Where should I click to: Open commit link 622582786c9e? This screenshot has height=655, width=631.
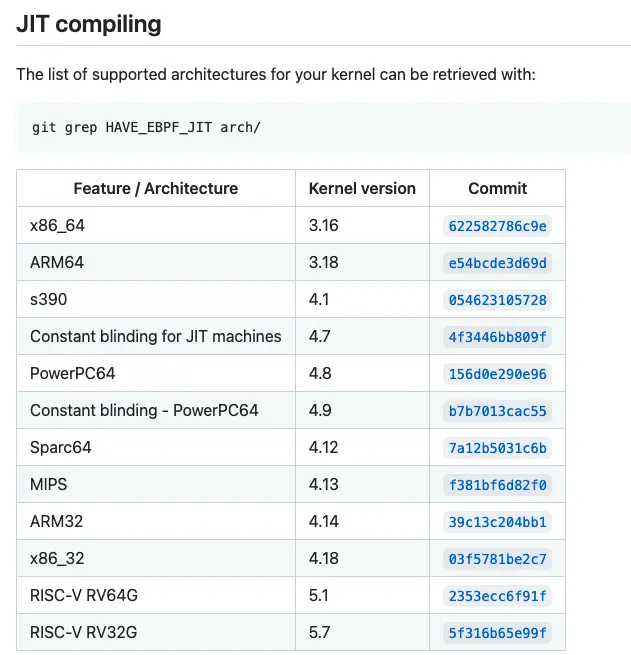click(x=497, y=226)
